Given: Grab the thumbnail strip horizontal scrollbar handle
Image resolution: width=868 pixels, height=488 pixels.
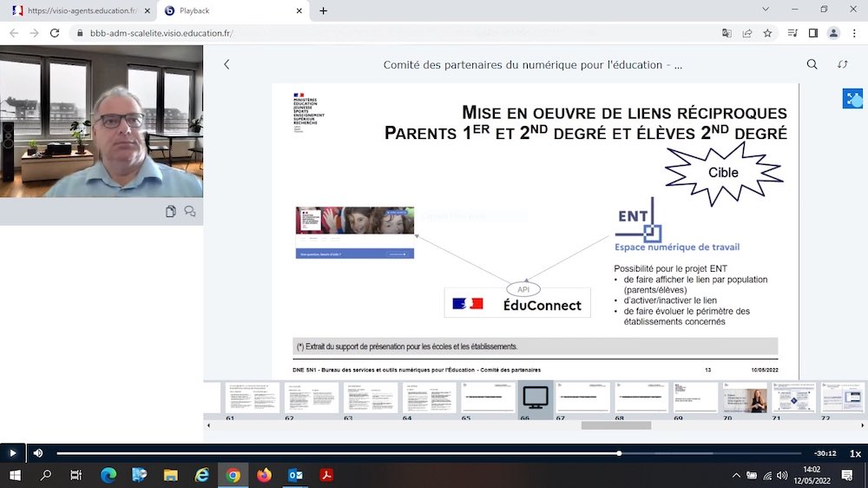Looking at the screenshot, I should (x=616, y=425).
